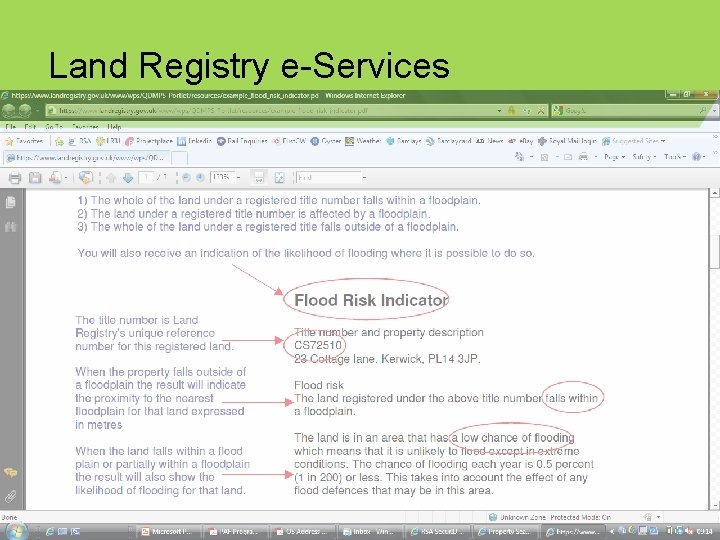Open the attachments paperclip icon

(x=11, y=496)
